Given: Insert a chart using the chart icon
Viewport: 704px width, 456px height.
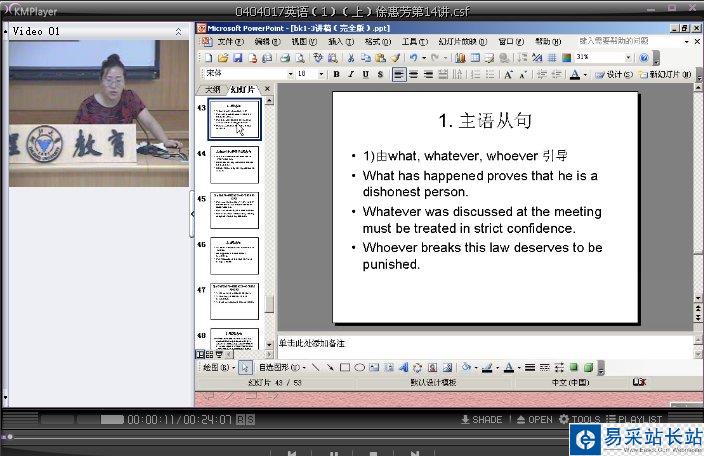Looking at the screenshot, I should click(x=460, y=57).
